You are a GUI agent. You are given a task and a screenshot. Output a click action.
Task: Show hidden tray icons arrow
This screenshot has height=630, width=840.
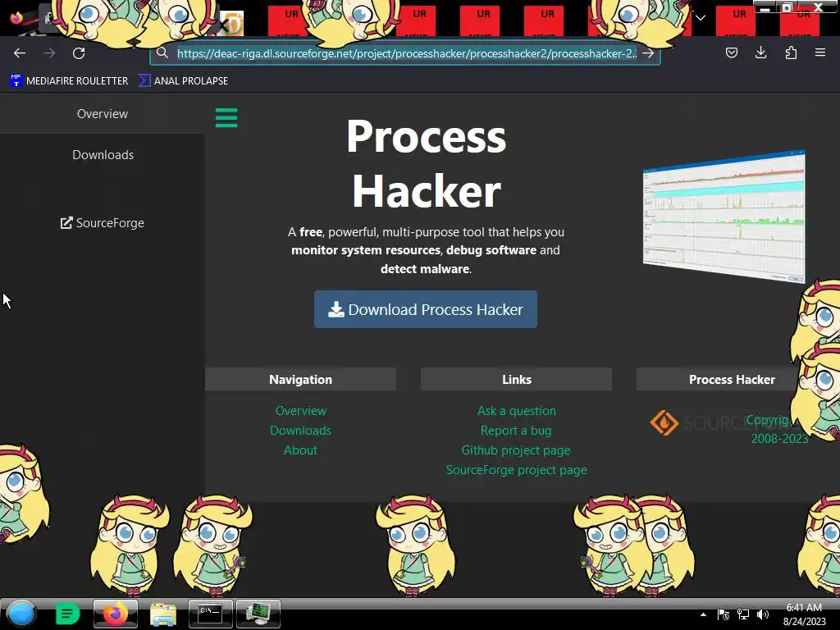[x=703, y=614]
